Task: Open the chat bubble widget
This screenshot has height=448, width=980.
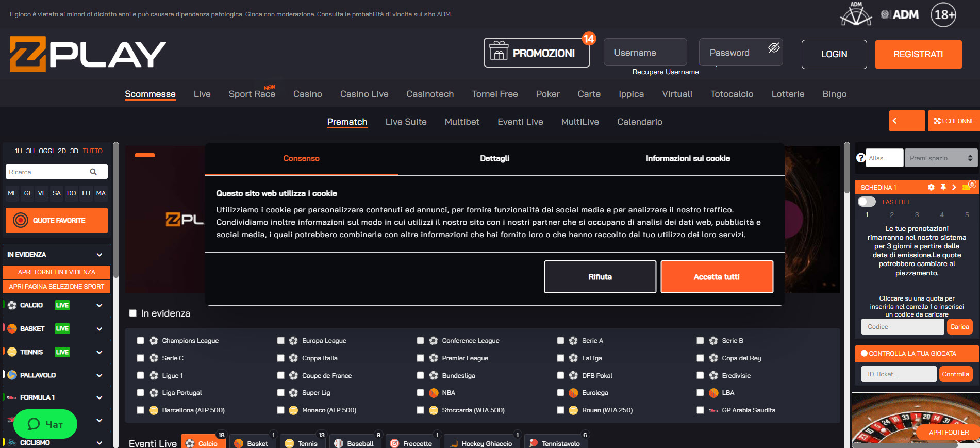Action: point(45,424)
